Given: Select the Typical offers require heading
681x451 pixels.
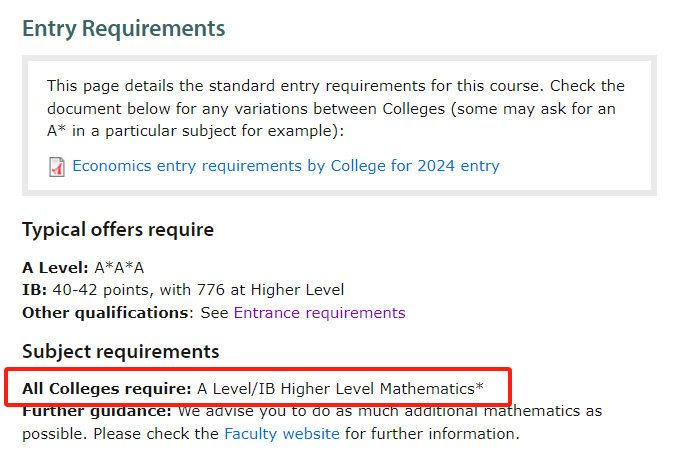Looking at the screenshot, I should tap(118, 229).
